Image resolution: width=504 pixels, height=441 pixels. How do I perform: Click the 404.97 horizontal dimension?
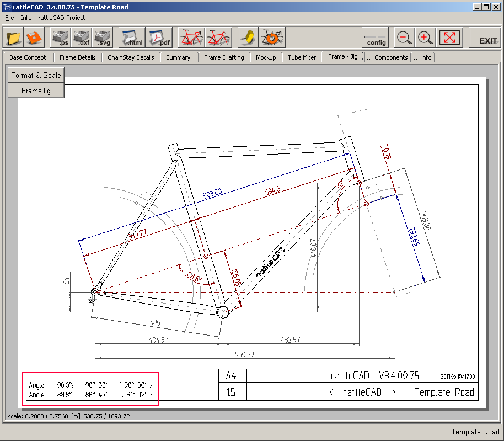coord(158,339)
